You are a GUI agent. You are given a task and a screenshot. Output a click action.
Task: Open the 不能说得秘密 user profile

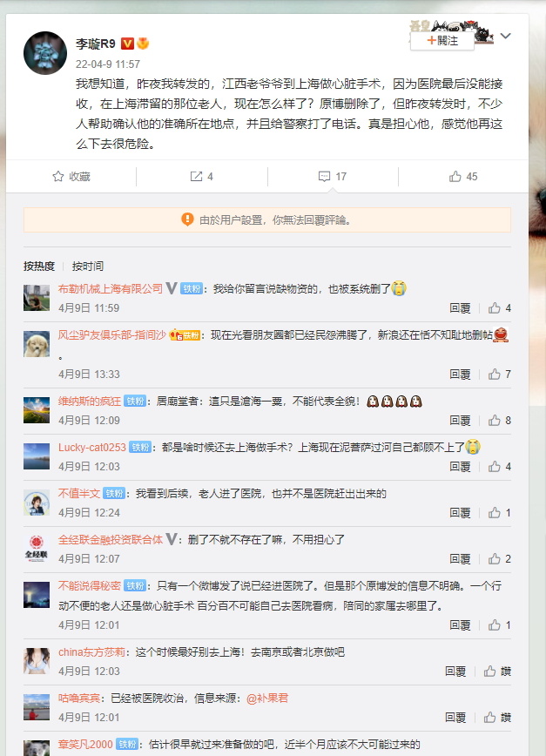90,586
